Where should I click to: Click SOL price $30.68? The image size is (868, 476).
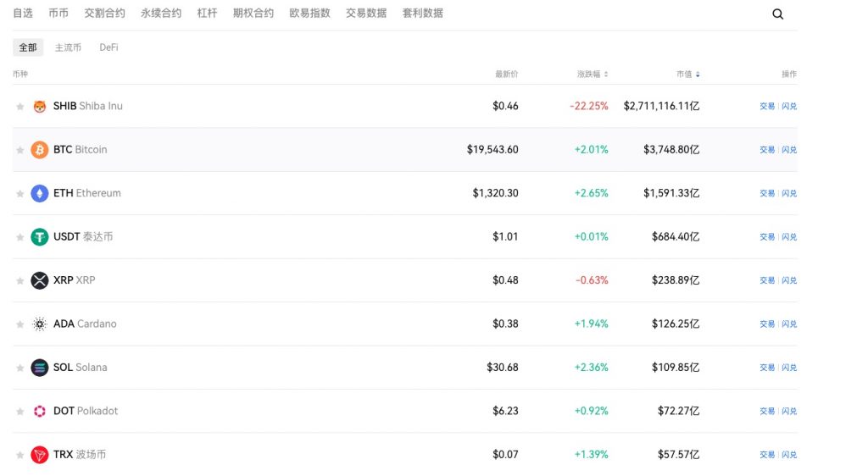click(503, 368)
